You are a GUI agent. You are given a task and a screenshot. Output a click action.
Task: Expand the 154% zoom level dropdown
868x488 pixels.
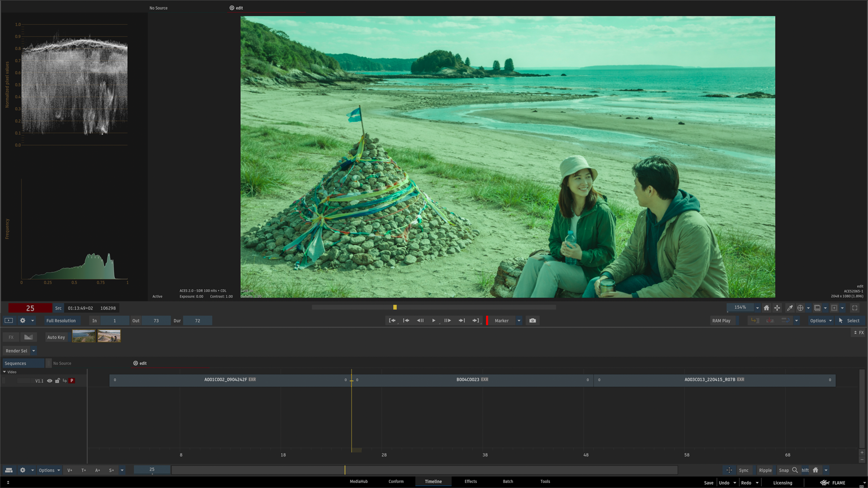coord(757,308)
